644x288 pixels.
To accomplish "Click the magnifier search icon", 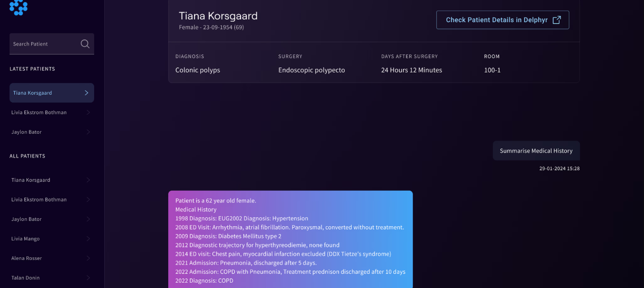I will [x=85, y=44].
